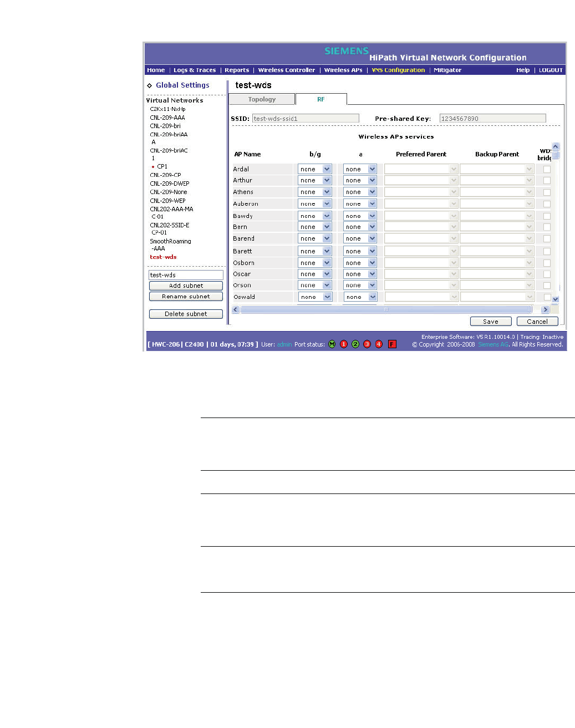This screenshot has height=728, width=575.
Task: Open a-radio dropdown for Bawdy
Action: click(x=360, y=216)
